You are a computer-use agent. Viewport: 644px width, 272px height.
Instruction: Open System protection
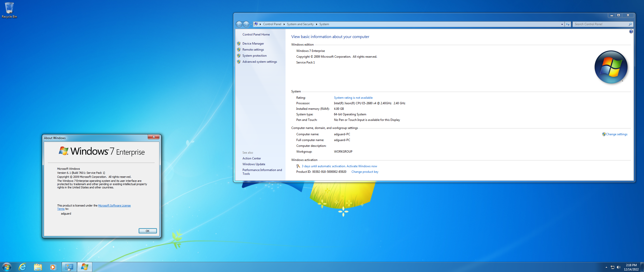click(x=254, y=56)
